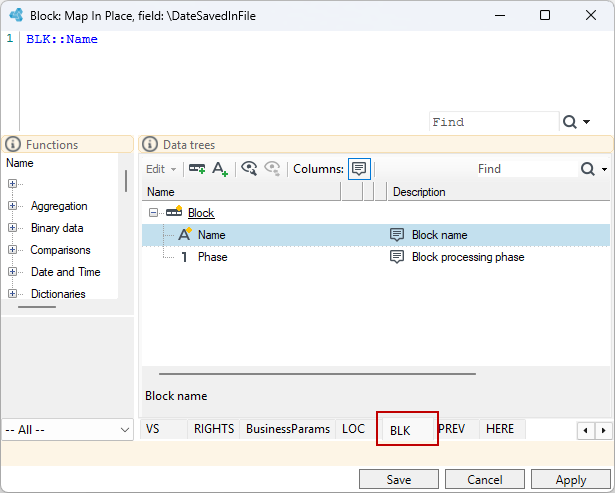This screenshot has width=615, height=493.
Task: Maximize the Block editor window
Action: [545, 15]
